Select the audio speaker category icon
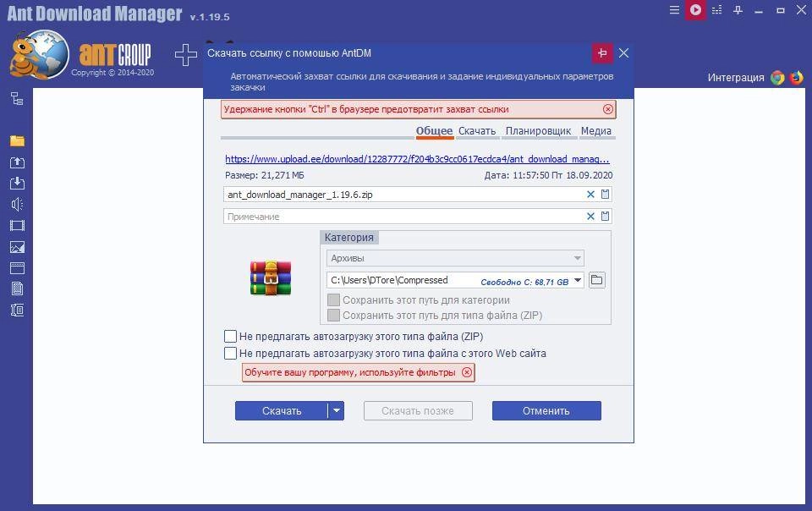 coord(17,205)
